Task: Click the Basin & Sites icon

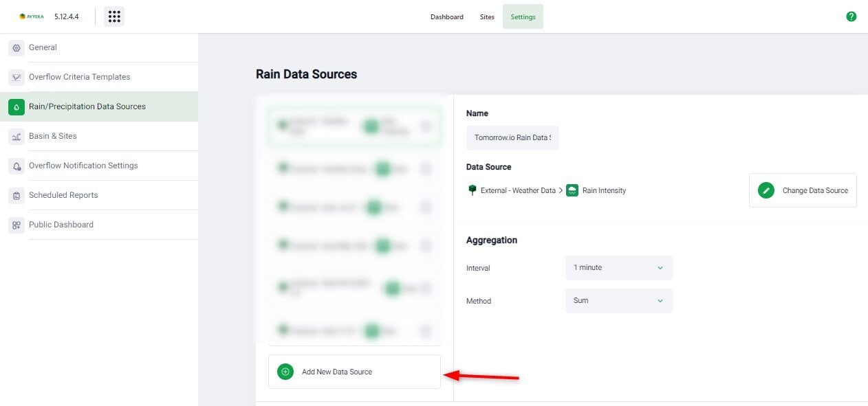Action: (x=17, y=137)
